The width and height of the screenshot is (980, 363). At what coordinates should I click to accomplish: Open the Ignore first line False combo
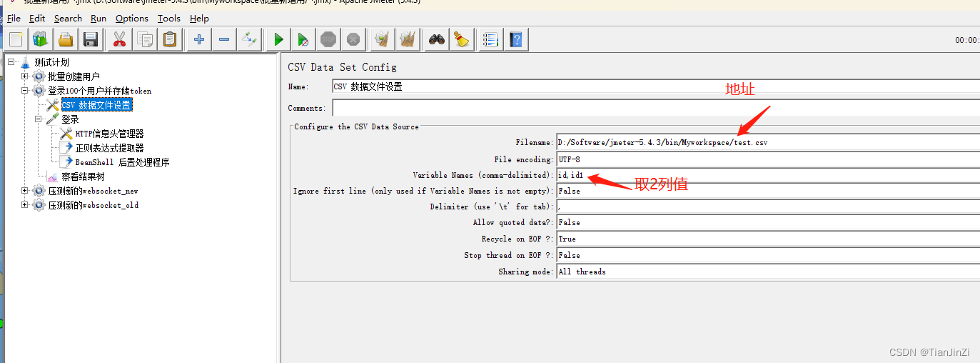(x=768, y=191)
